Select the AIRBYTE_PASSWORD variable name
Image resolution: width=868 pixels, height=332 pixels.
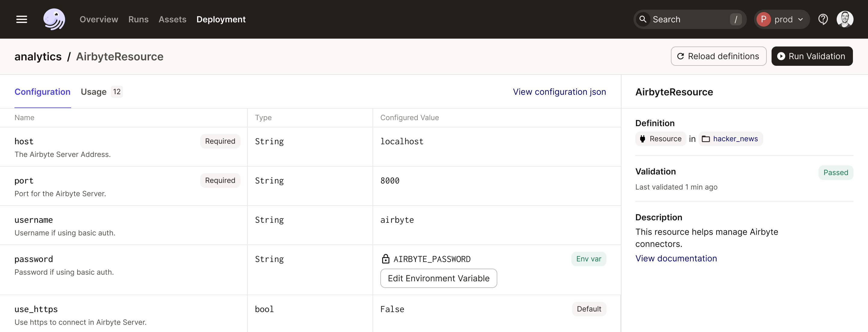point(432,259)
